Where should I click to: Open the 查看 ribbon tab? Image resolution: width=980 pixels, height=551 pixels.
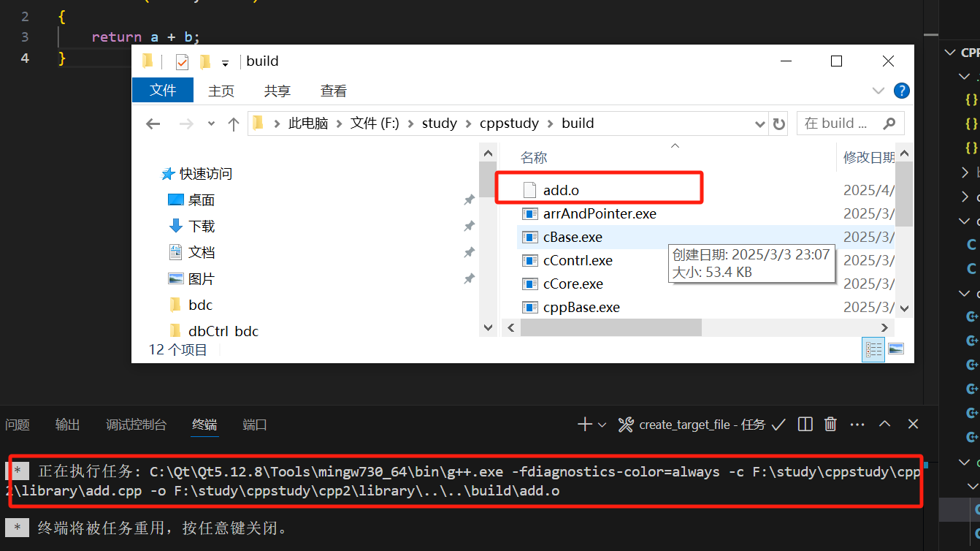point(334,91)
